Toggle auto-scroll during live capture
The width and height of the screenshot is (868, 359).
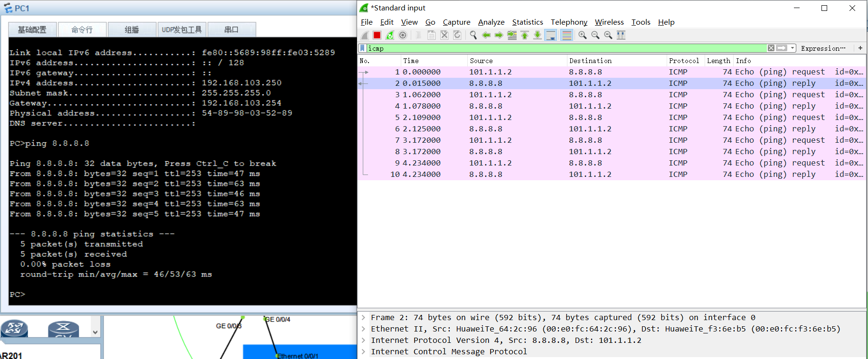(551, 35)
